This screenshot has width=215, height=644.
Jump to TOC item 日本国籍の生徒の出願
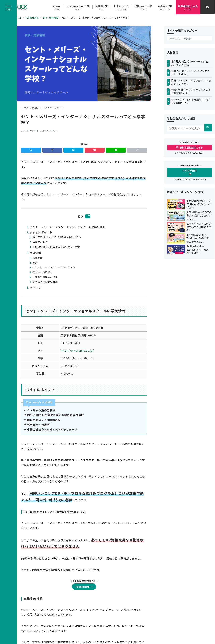(x=45, y=282)
